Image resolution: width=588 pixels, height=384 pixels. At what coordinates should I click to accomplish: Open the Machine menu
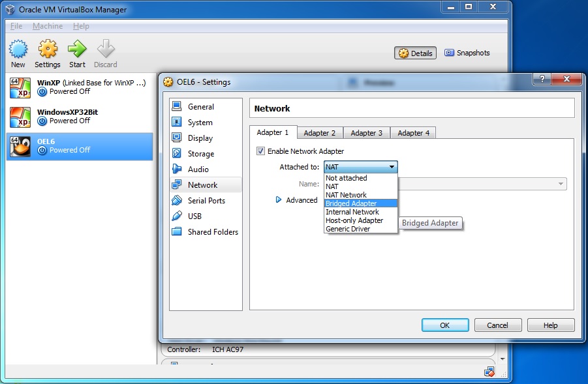click(x=48, y=26)
